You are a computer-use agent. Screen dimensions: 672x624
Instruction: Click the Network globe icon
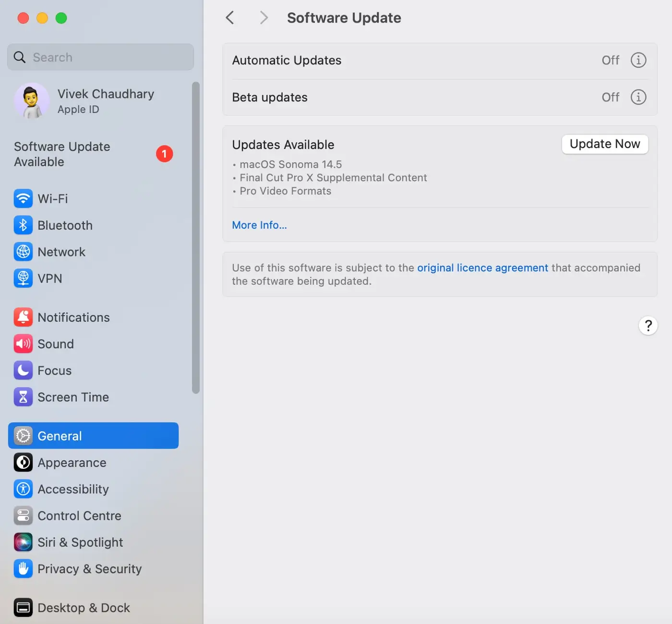click(x=23, y=252)
